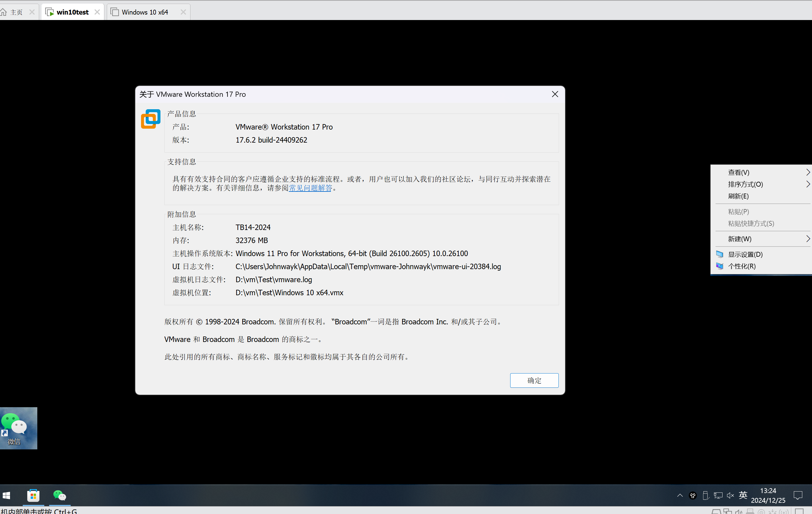The width and height of the screenshot is (812, 514).
Task: Open the notification center icon
Action: 798,495
